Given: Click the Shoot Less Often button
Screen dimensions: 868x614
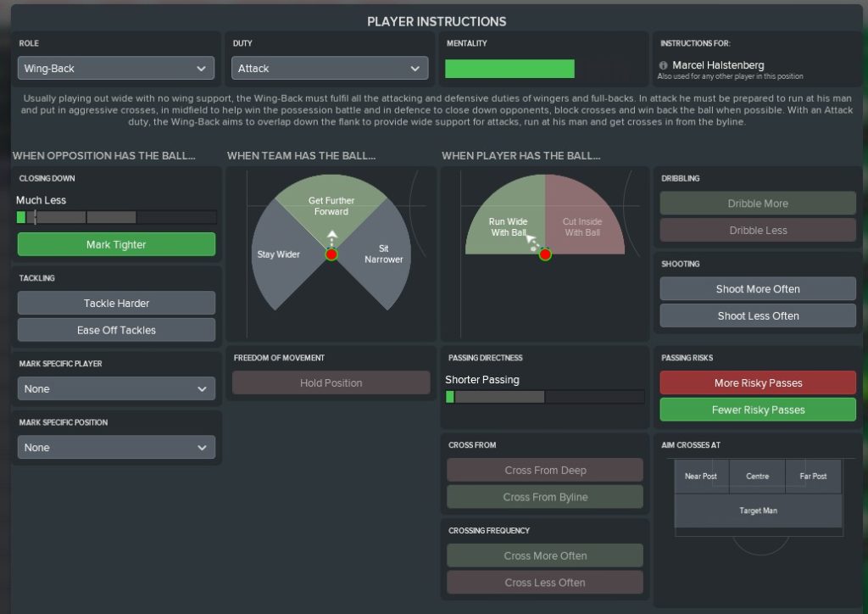Looking at the screenshot, I should click(758, 315).
